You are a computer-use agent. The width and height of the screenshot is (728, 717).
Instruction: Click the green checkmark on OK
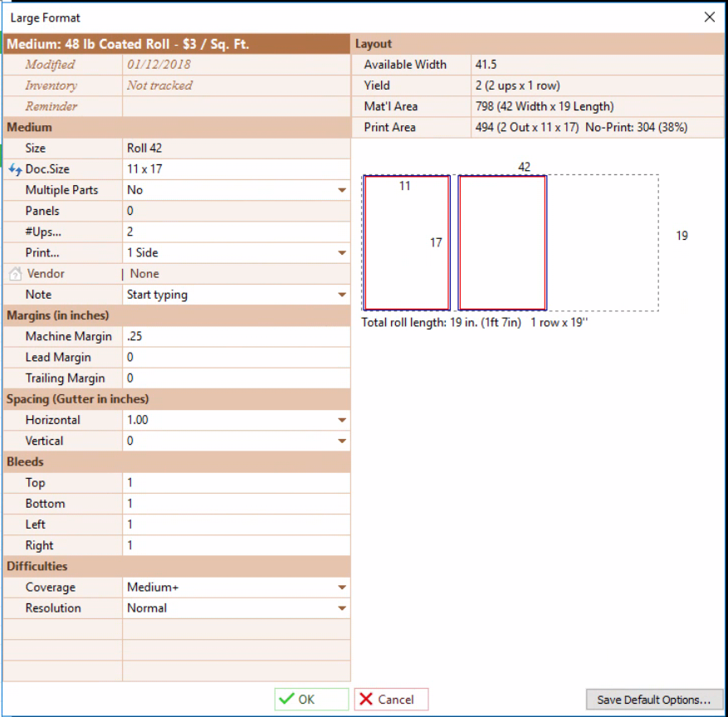[286, 700]
